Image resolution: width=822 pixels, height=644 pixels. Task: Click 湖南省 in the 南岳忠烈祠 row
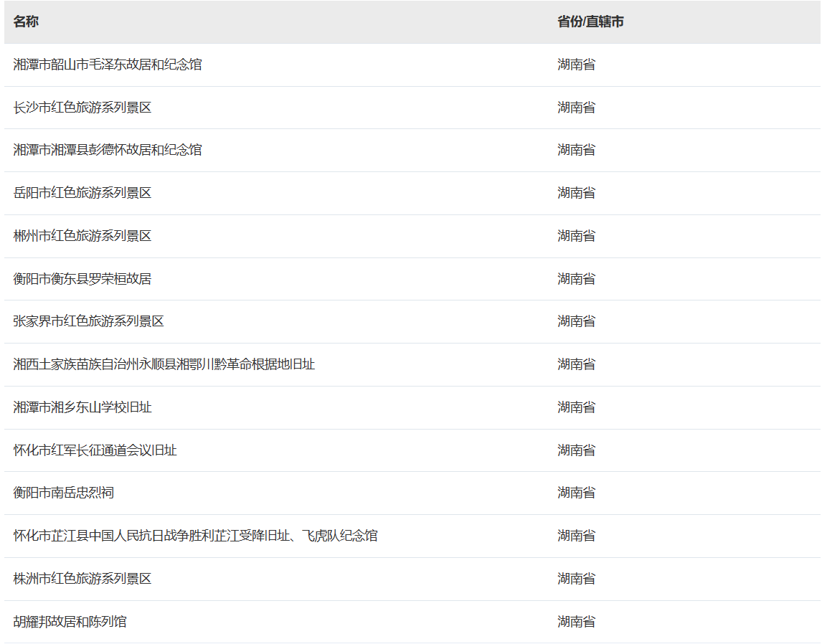[576, 493]
